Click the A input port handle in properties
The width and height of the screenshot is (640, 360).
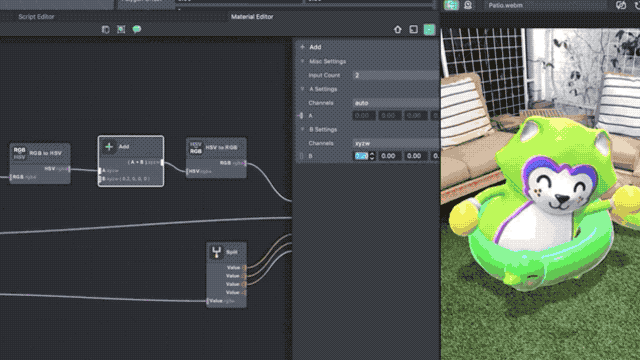click(x=301, y=116)
